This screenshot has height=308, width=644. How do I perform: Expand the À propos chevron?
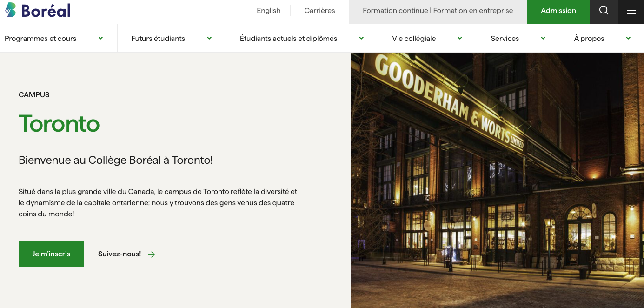(628, 38)
